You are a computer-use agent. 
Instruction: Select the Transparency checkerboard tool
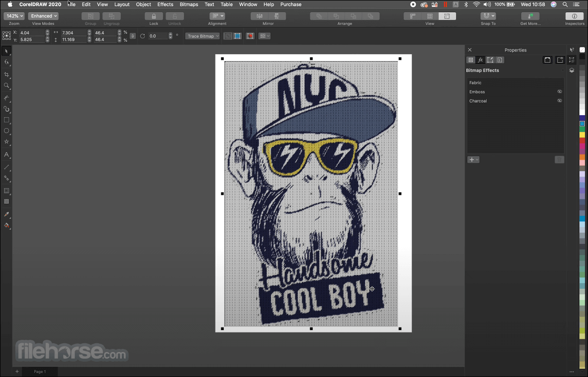pos(7,202)
